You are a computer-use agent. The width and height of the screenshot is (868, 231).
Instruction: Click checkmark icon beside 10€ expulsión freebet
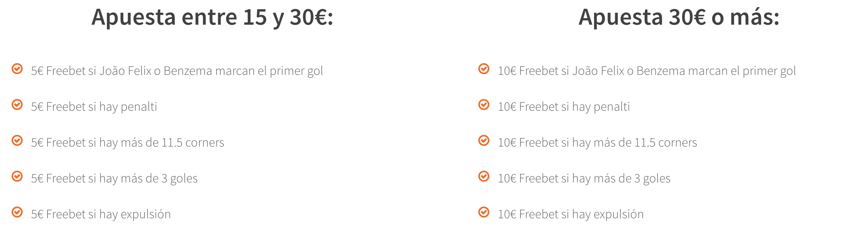coord(484,212)
